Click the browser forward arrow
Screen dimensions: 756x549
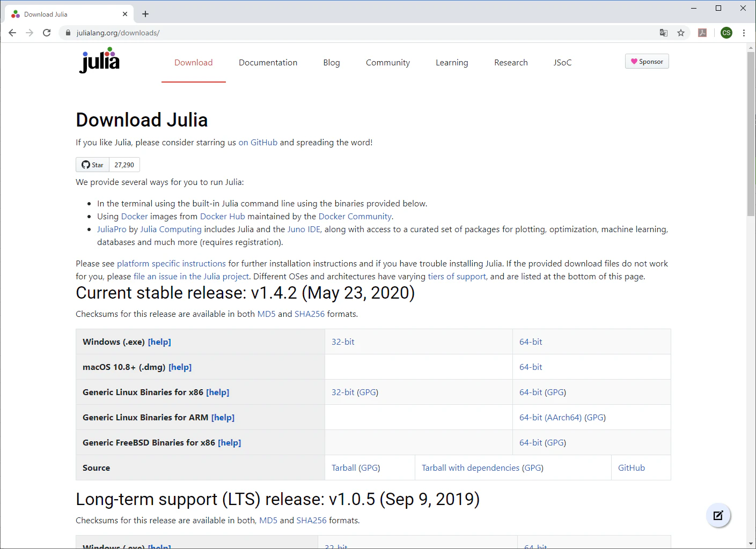tap(30, 33)
